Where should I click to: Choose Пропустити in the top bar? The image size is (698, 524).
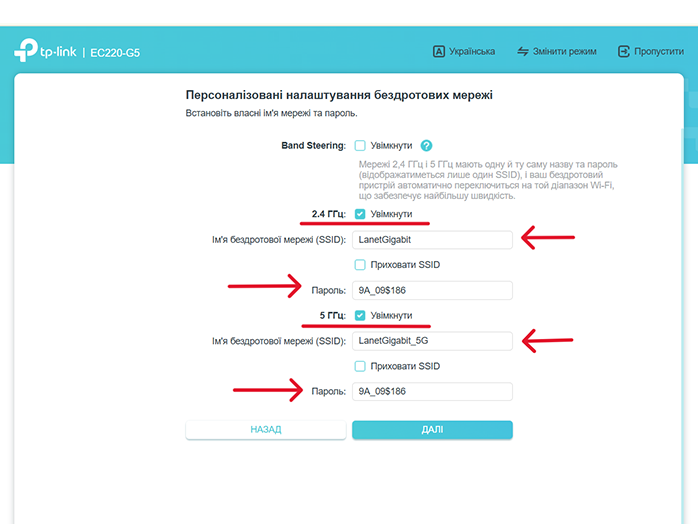coord(651,52)
